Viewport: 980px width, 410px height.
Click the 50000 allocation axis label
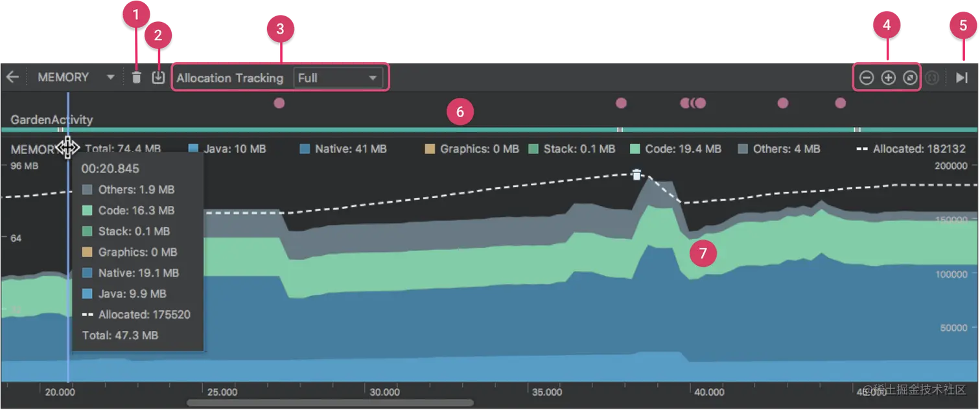[954, 328]
